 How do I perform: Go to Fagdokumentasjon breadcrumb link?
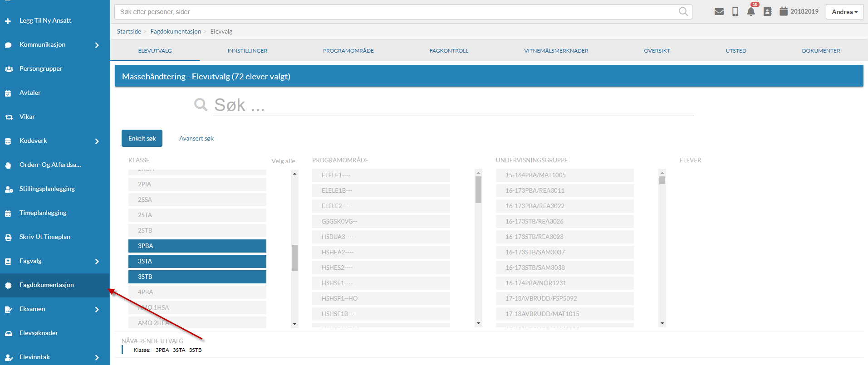pos(176,31)
